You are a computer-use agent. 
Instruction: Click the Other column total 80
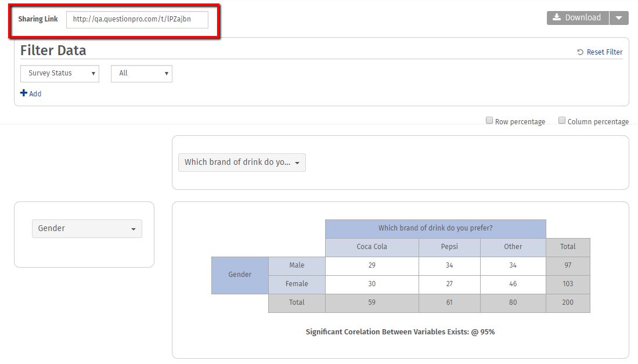pyautogui.click(x=513, y=303)
